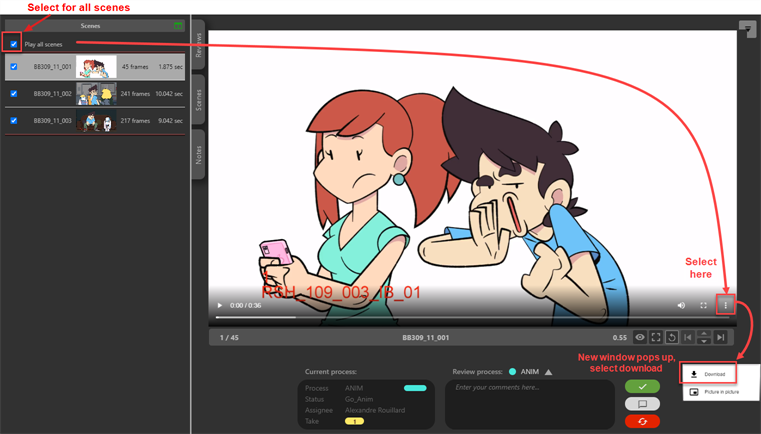Viewport: 761px width, 434px height.
Task: Click the comments input field
Action: tap(530, 404)
